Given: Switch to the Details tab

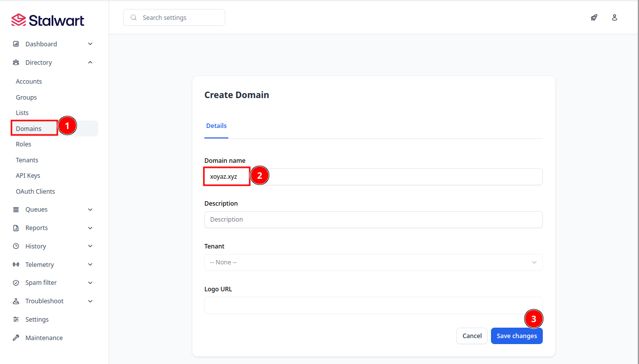Looking at the screenshot, I should [x=216, y=126].
